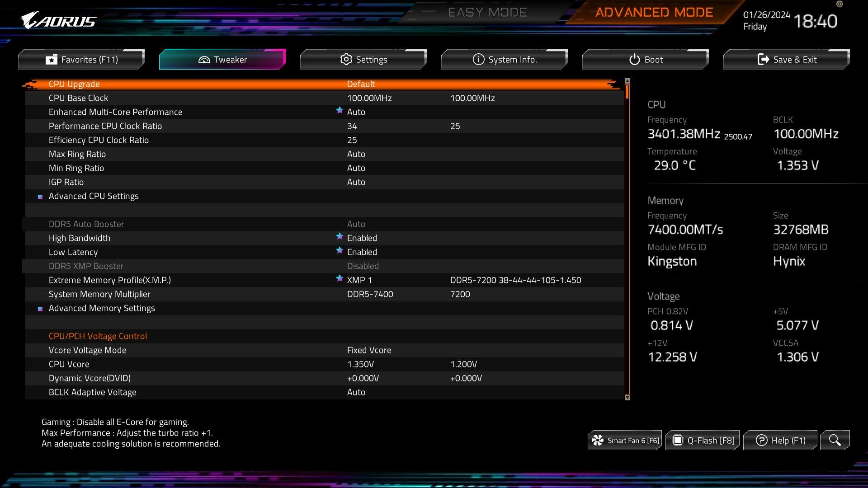Switch to Easy Mode
The height and width of the screenshot is (488, 868).
point(487,12)
